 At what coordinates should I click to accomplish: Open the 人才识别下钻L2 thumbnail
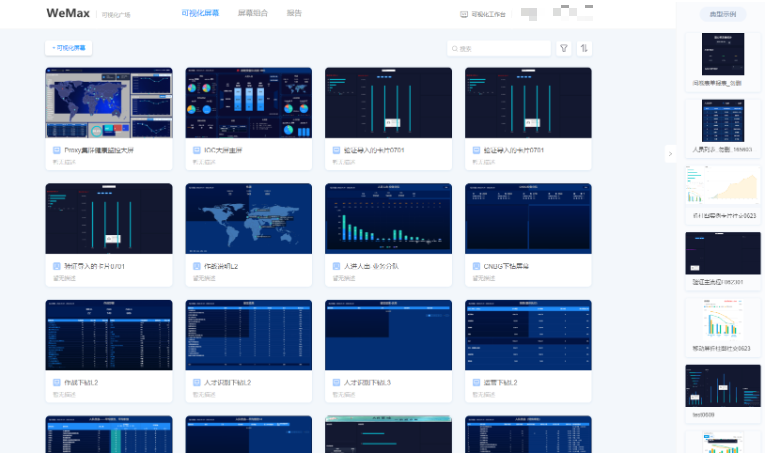coord(248,335)
